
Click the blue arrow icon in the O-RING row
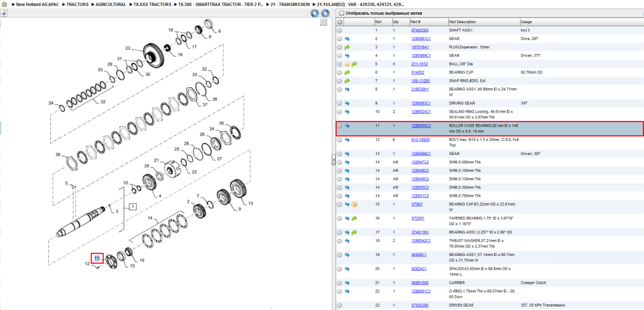[346, 291]
